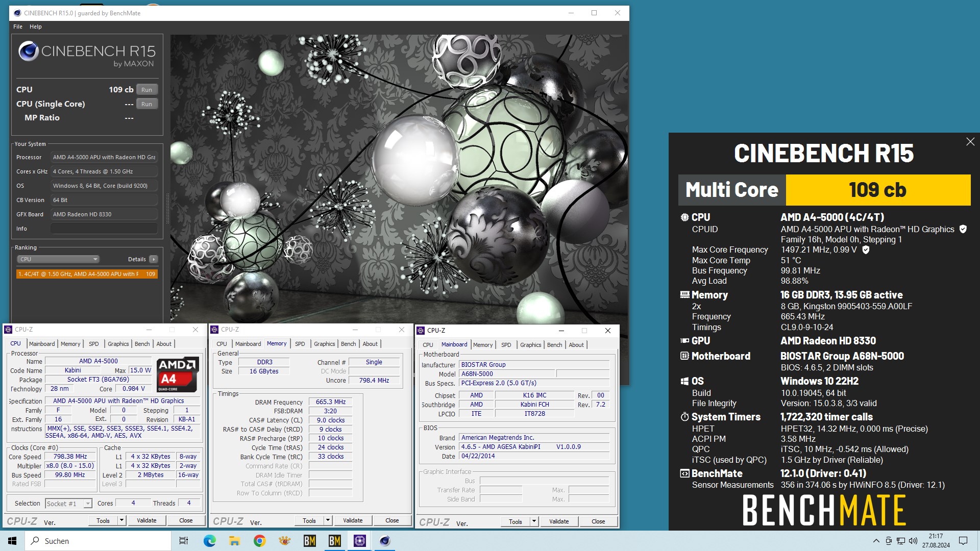The image size is (980, 551).
Task: Open the Socket #1 selection dropdown
Action: (x=88, y=504)
